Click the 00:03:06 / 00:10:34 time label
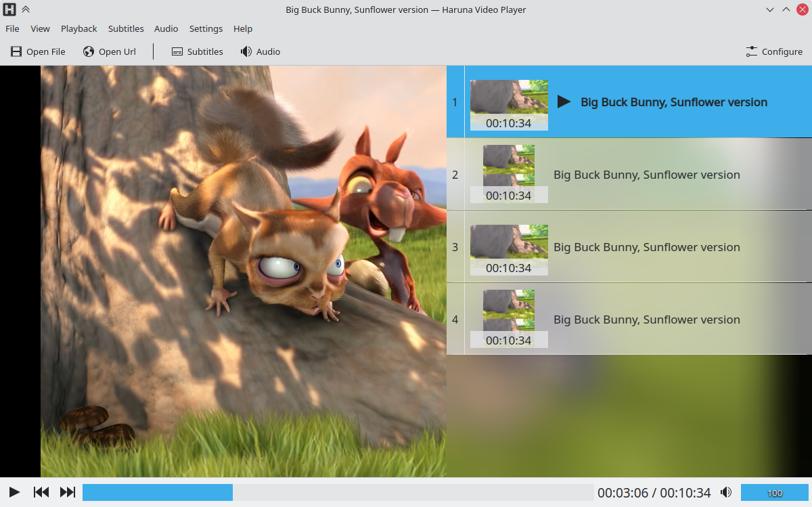 [x=654, y=493]
